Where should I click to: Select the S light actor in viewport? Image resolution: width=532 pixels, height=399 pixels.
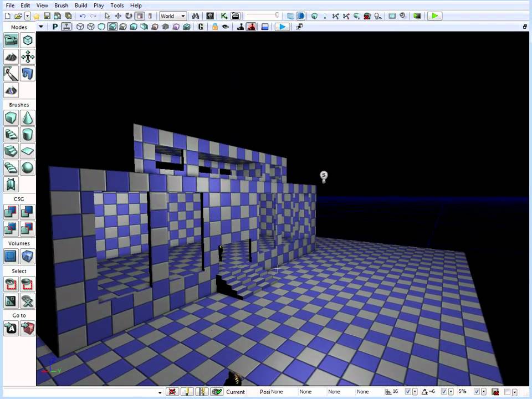[x=324, y=176]
